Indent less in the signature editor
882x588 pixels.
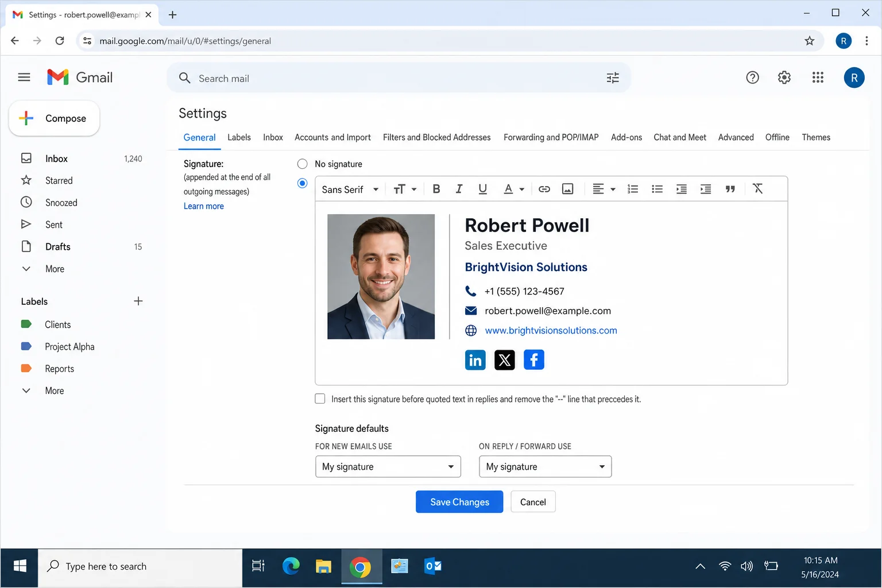(x=682, y=189)
